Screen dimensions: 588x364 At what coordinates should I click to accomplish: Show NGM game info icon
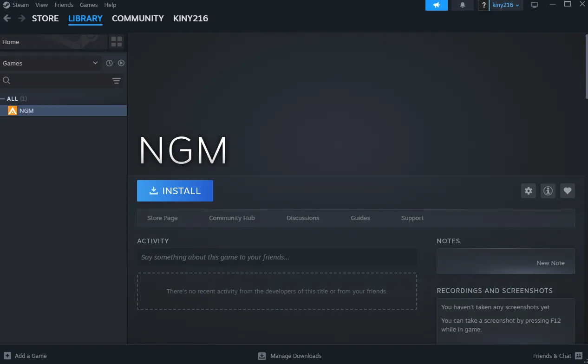point(548,191)
